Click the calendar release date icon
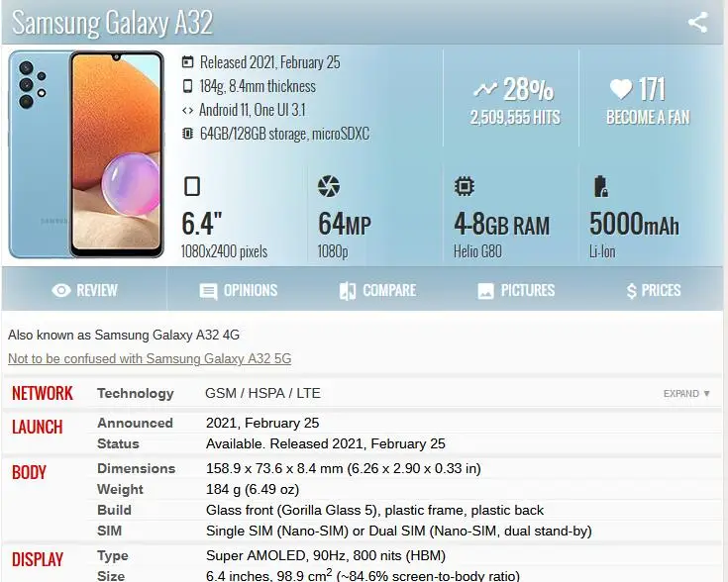The width and height of the screenshot is (728, 582). click(187, 61)
